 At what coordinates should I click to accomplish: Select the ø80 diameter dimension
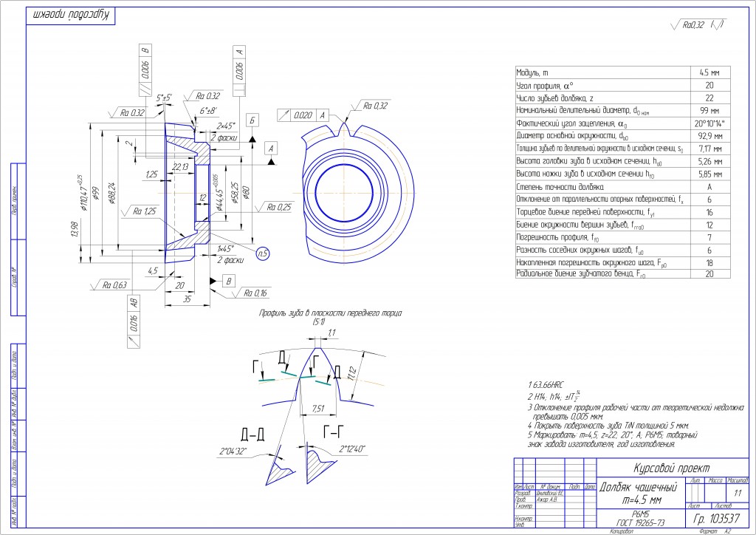pyautogui.click(x=247, y=193)
